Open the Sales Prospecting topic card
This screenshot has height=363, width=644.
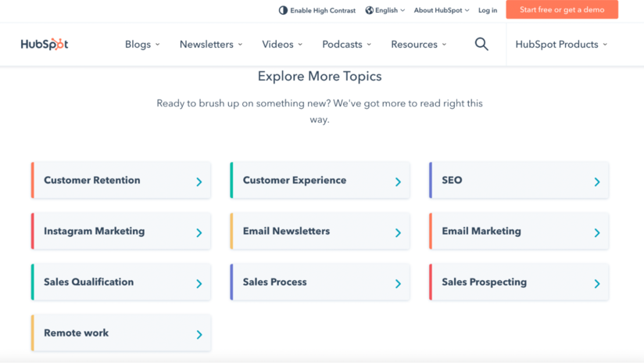pos(519,282)
